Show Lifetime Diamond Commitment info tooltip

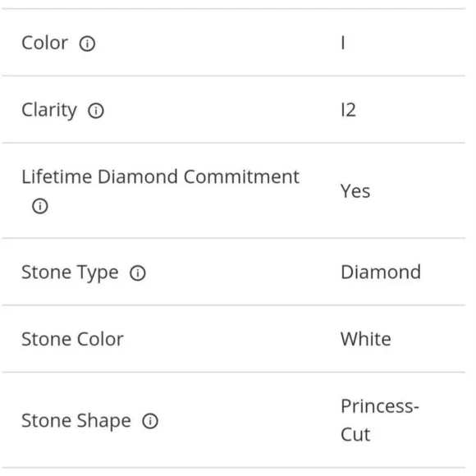[x=40, y=206]
